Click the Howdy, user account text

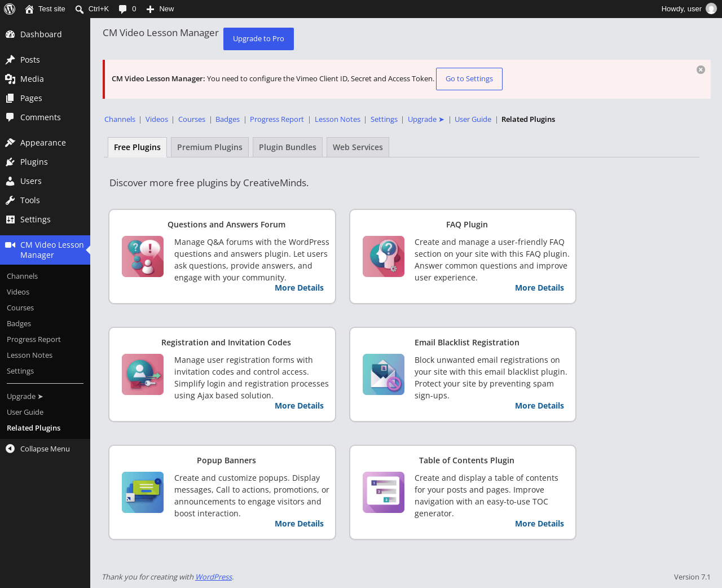681,9
